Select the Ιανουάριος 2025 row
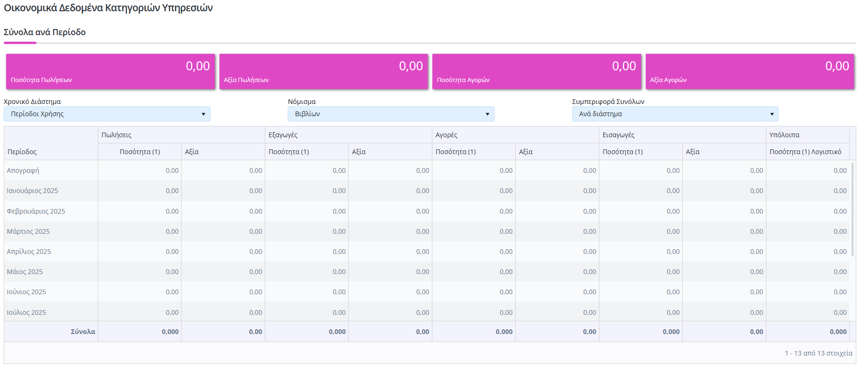868x371 pixels. coord(427,191)
